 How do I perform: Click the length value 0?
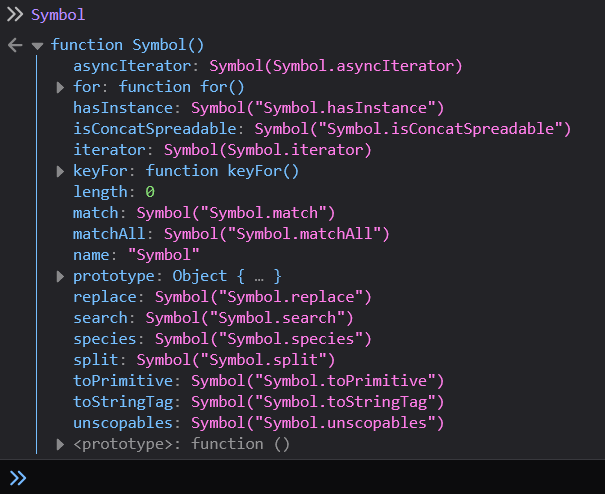click(x=150, y=192)
